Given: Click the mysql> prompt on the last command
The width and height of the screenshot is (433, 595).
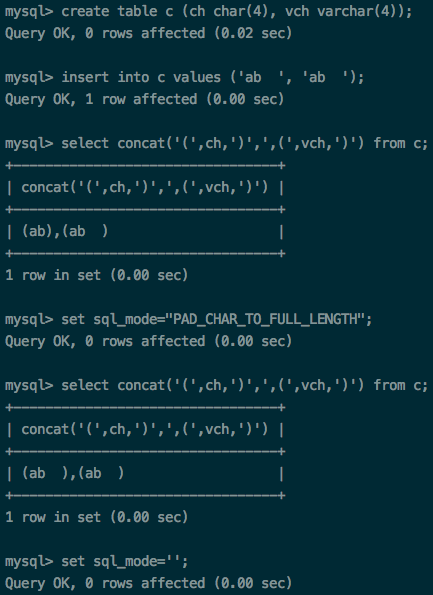Looking at the screenshot, I should [x=29, y=562].
